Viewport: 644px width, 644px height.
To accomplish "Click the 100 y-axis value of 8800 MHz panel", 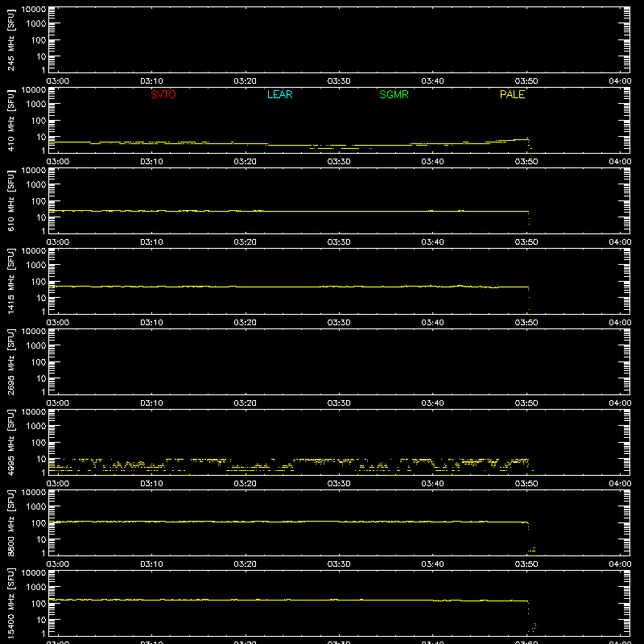I will tap(39, 523).
